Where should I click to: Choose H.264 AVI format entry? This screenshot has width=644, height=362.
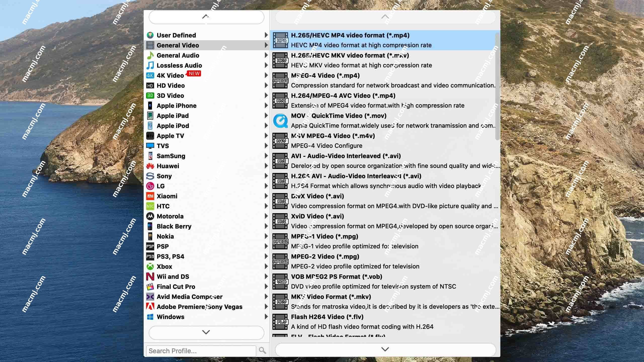pos(385,181)
